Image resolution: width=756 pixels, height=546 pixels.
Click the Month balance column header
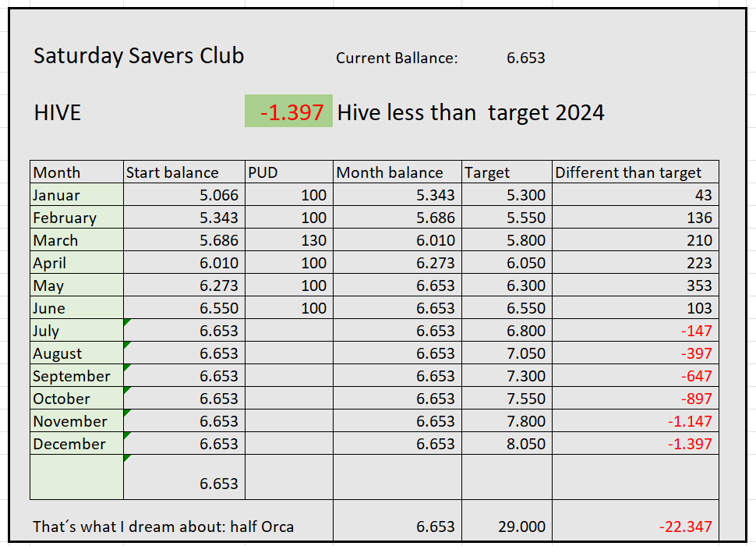(x=397, y=172)
